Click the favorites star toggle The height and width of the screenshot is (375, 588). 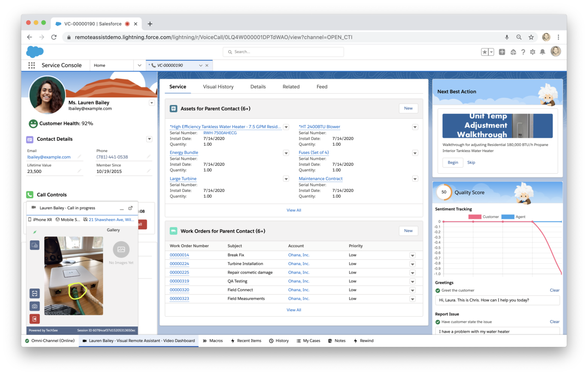click(485, 52)
